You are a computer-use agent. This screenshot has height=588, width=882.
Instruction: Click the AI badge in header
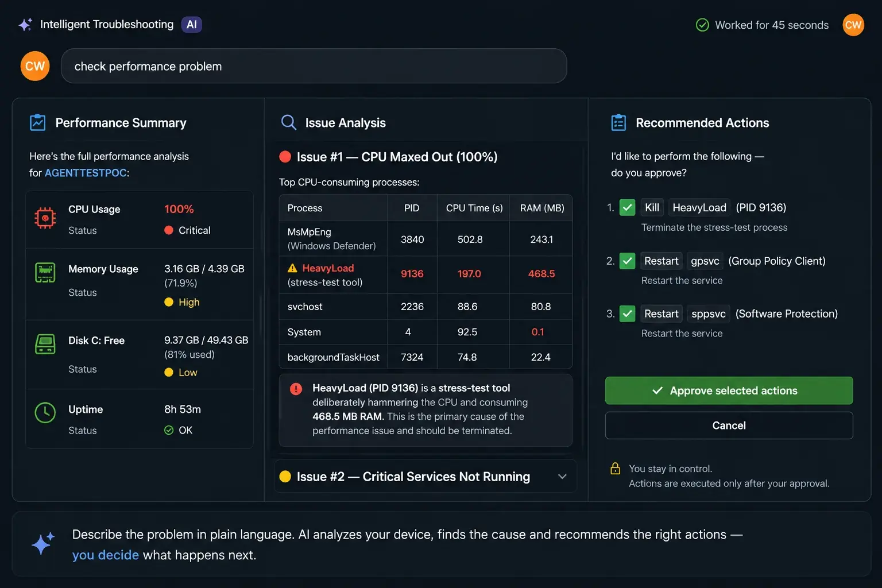(192, 25)
